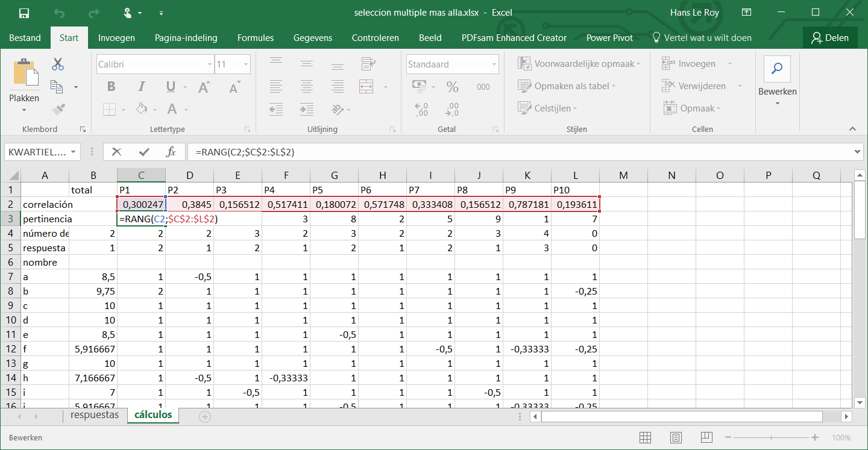
Task: Toggle Italic formatting
Action: (142, 87)
